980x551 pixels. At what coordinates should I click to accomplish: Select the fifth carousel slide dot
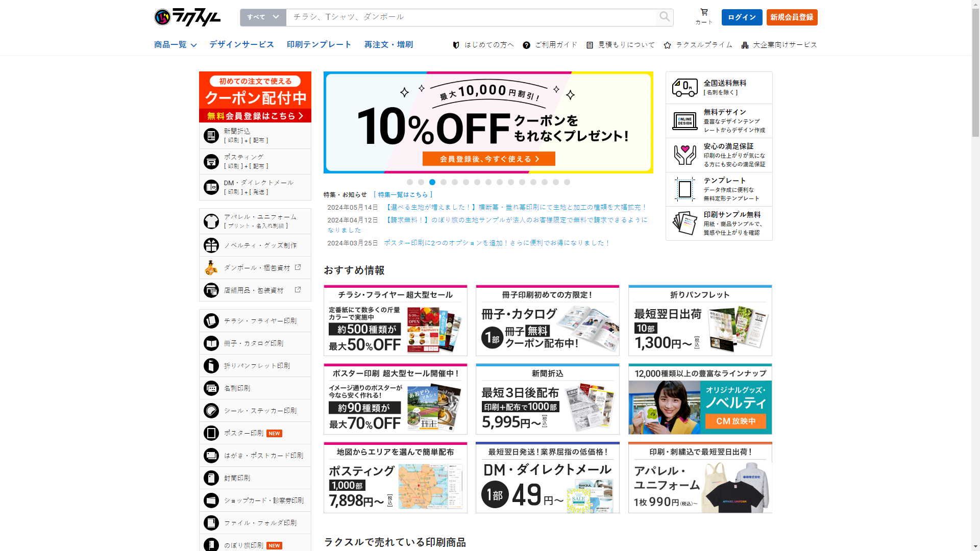(x=455, y=182)
